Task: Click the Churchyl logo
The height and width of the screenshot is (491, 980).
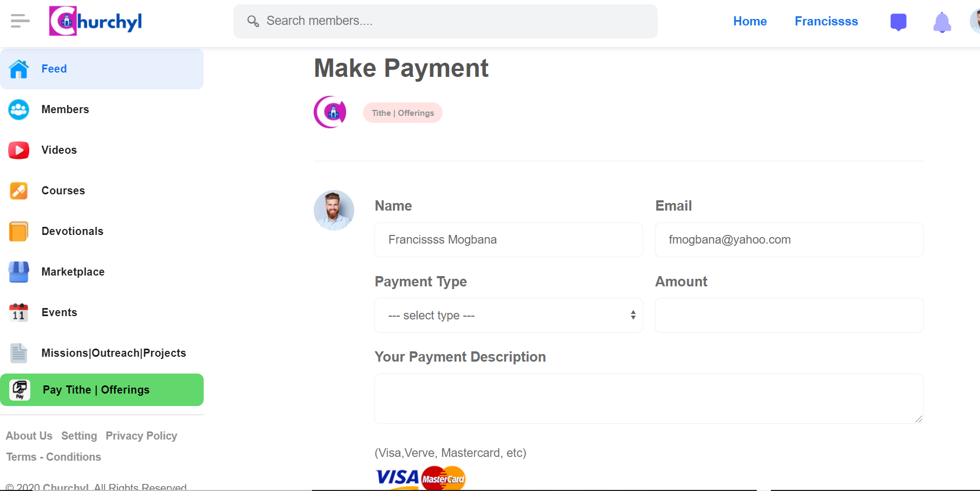Action: (95, 21)
